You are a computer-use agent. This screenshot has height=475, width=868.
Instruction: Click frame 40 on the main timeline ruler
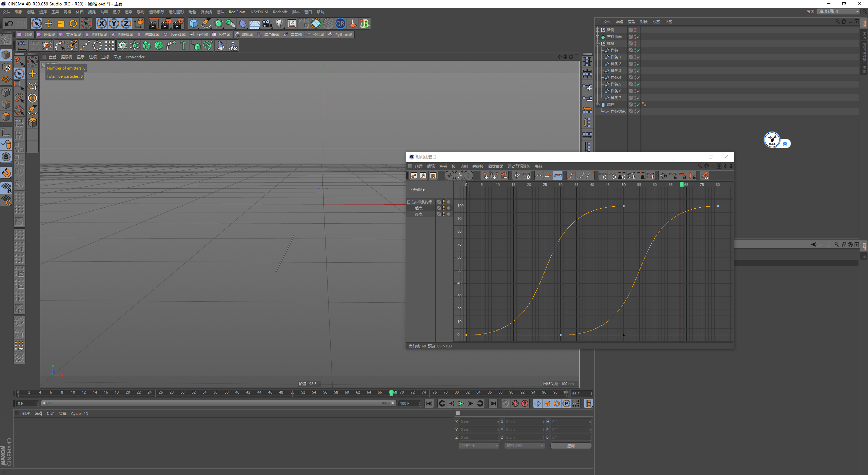237,393
